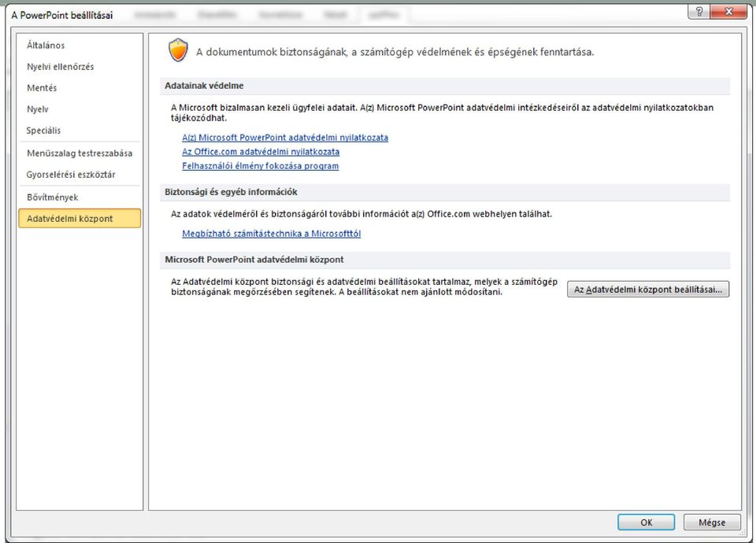Click the Microsoft PowerPoint adatvédelmi központ heading
Image resolution: width=756 pixels, height=543 pixels.
point(254,260)
